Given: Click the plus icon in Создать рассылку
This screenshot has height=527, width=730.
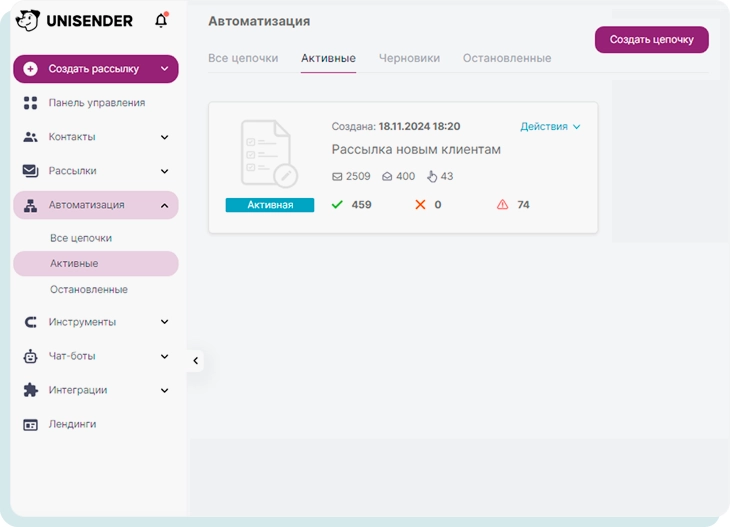Looking at the screenshot, I should [x=30, y=69].
